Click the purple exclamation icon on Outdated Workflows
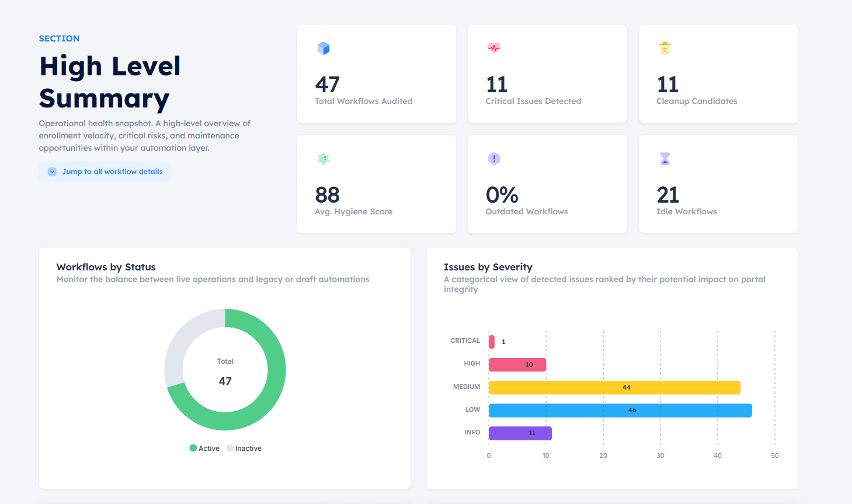This screenshot has height=504, width=852. tap(493, 158)
